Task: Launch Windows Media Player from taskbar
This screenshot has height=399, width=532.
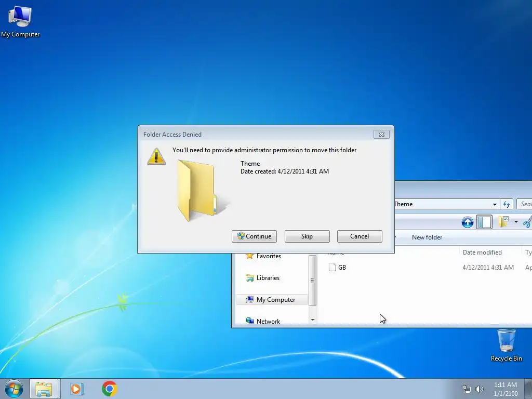Action: pyautogui.click(x=77, y=389)
